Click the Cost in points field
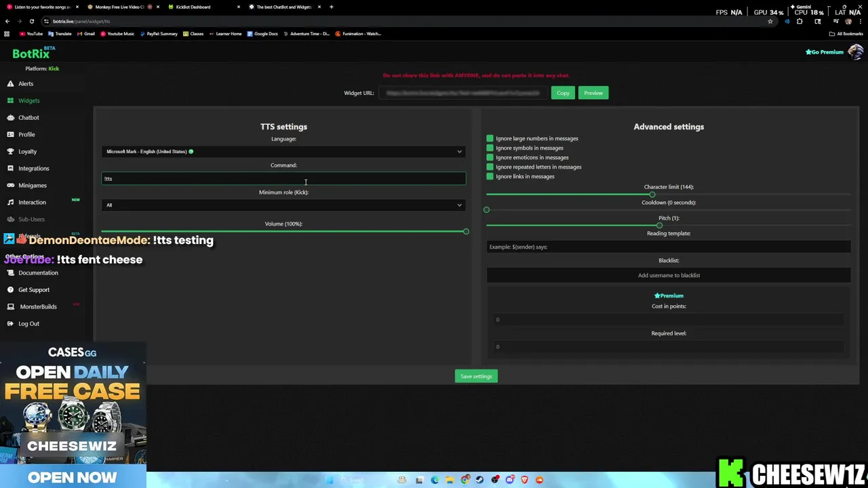 (668, 320)
